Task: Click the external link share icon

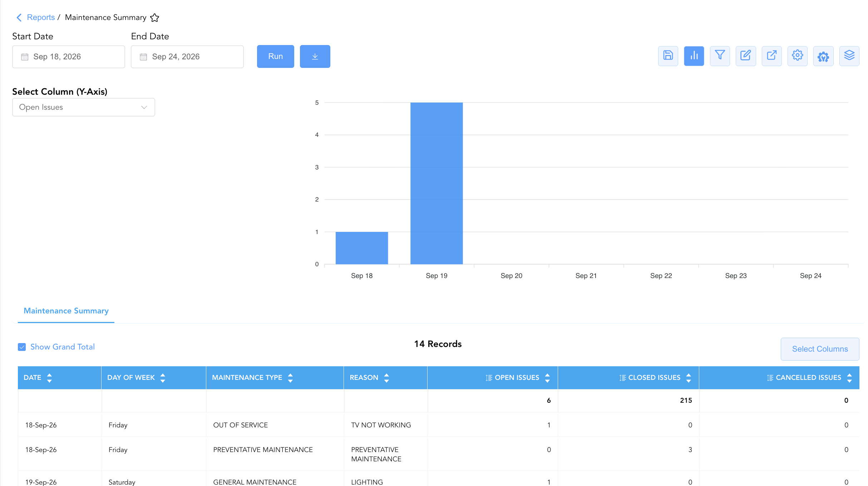Action: (x=771, y=56)
